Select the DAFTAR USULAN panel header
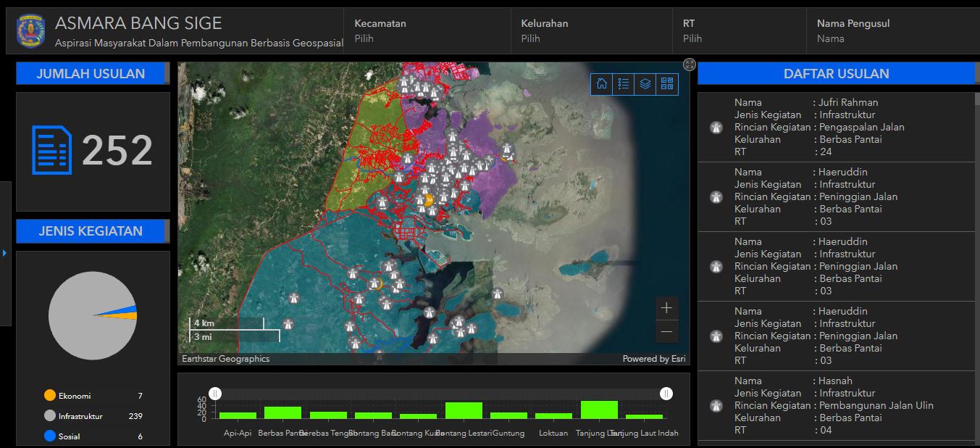The image size is (980, 448). pyautogui.click(x=835, y=73)
